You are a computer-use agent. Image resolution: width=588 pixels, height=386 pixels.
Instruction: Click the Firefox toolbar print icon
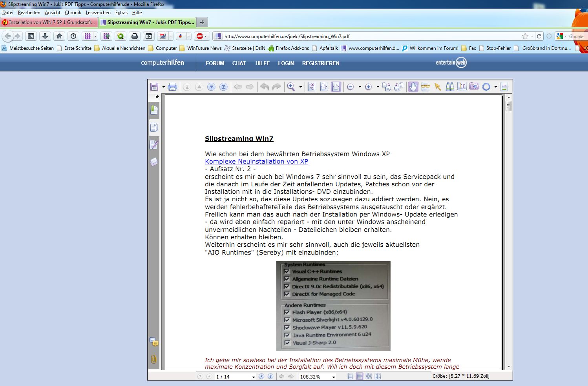pos(135,36)
